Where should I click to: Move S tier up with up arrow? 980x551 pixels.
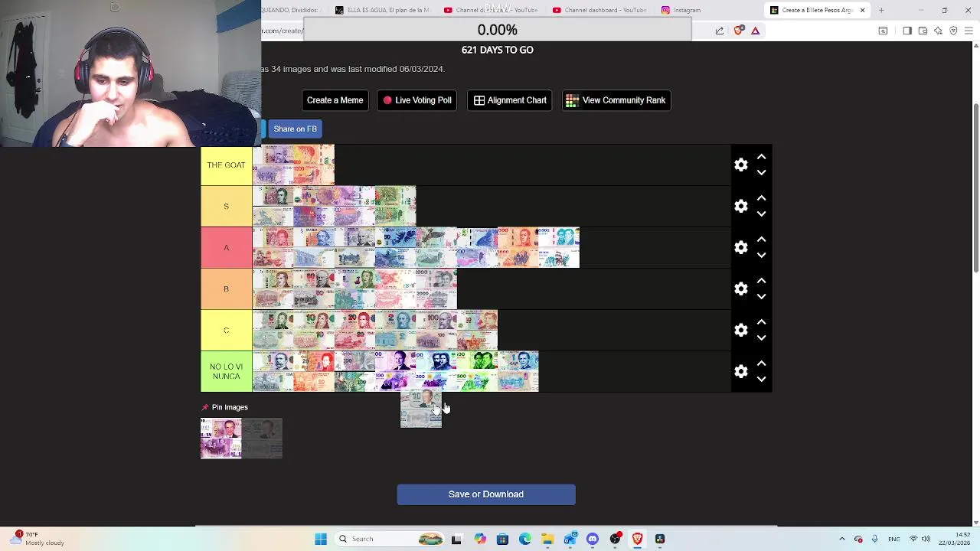click(x=761, y=197)
